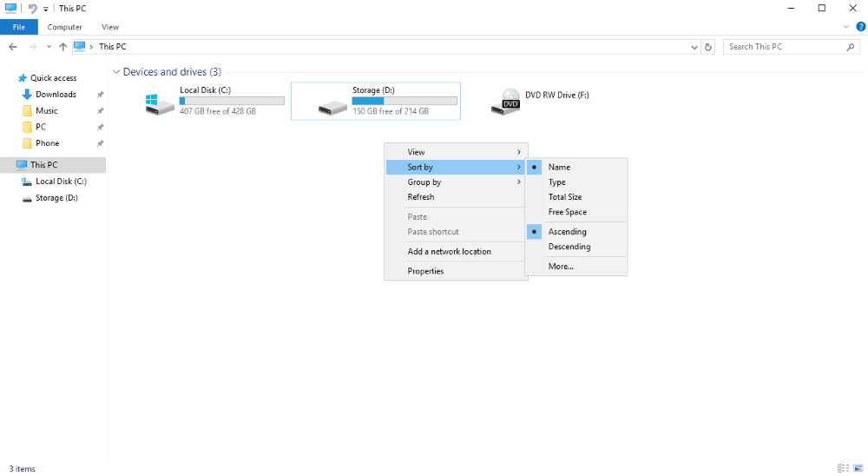Sort drives by Name
This screenshot has height=476, width=868.
click(x=576, y=167)
